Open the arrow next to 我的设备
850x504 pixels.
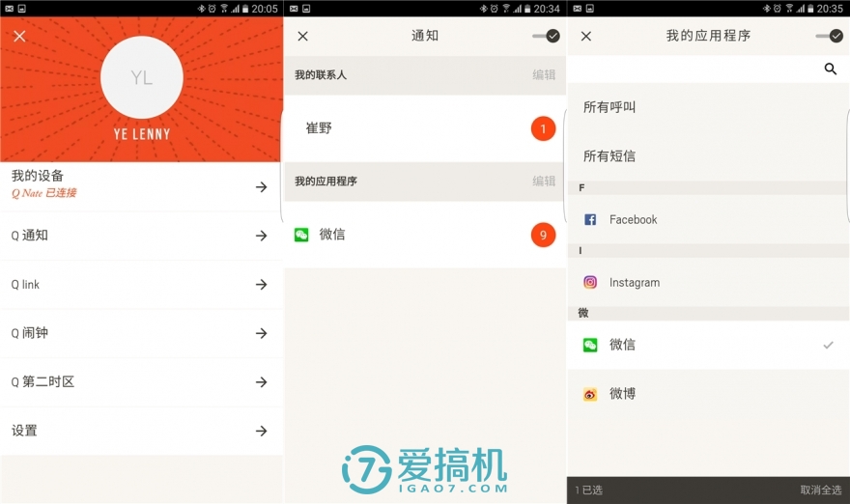pos(262,187)
